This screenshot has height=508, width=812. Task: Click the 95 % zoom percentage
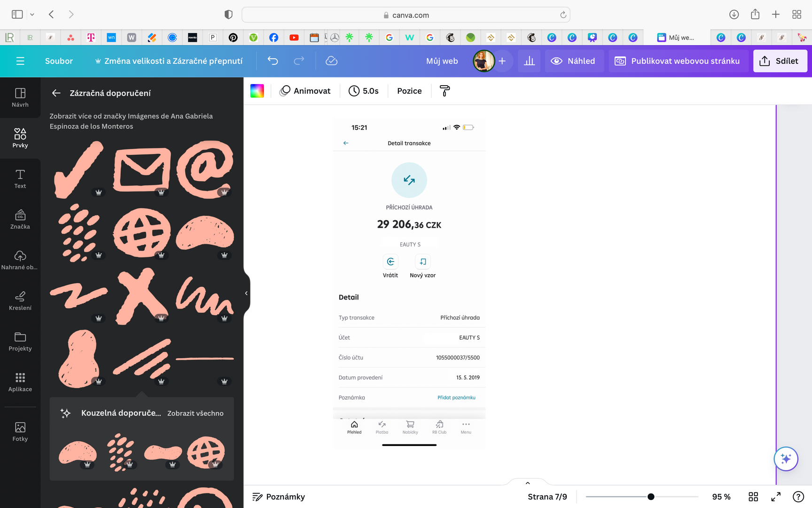click(721, 497)
